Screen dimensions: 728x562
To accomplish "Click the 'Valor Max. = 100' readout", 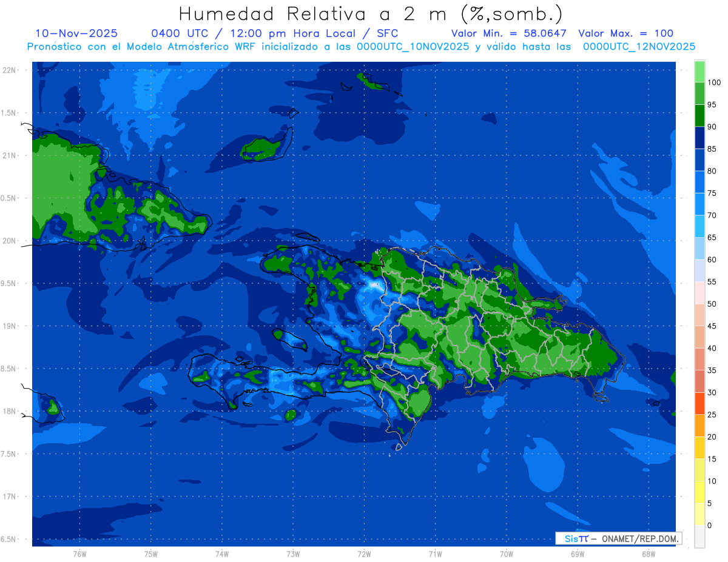I will (625, 33).
